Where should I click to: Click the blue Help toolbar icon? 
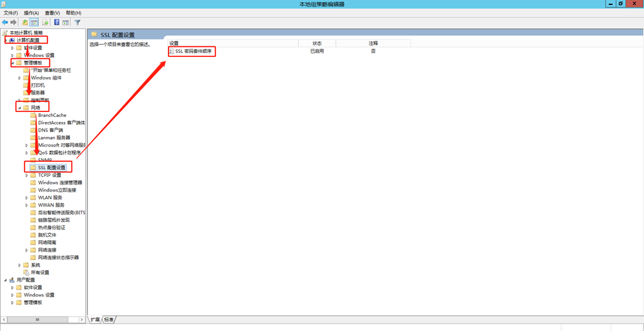[56, 22]
